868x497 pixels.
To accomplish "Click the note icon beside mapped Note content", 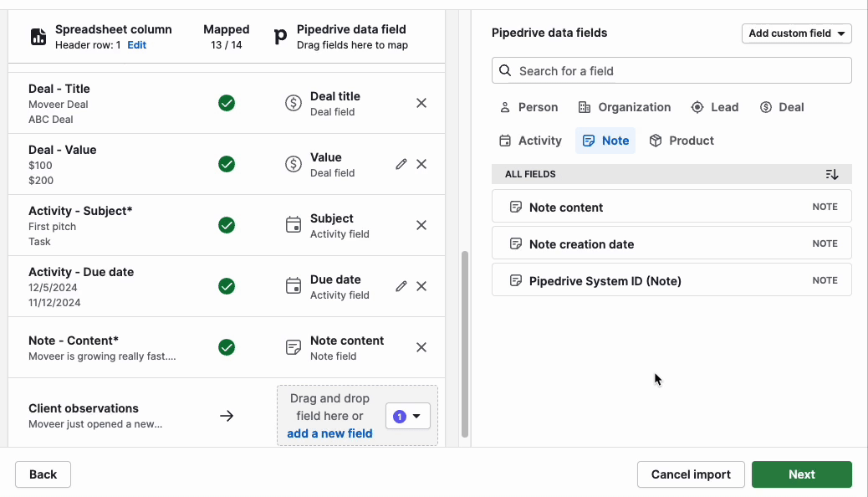I will 294,347.
